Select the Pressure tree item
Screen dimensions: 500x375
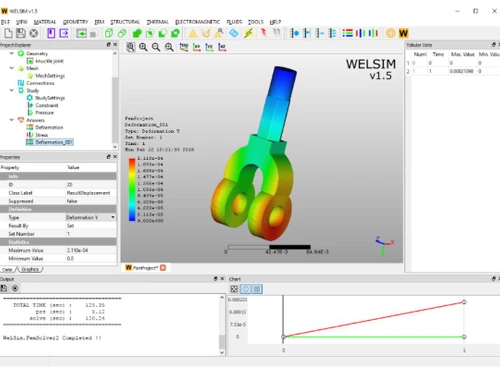click(45, 113)
